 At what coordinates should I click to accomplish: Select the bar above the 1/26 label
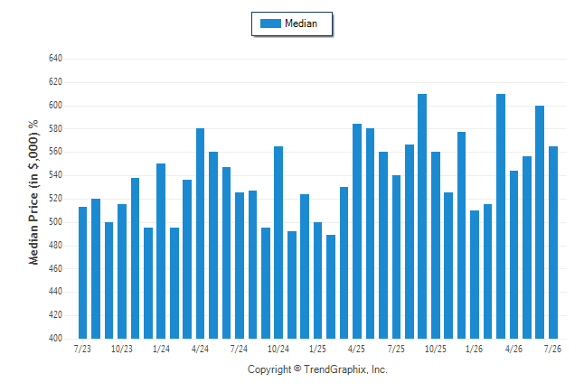click(475, 275)
